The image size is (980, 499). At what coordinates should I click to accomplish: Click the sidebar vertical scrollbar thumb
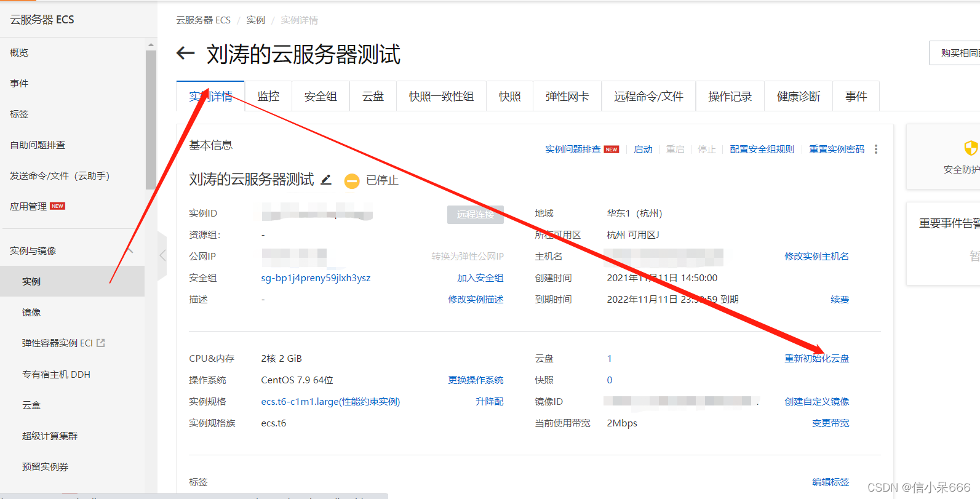[151, 120]
